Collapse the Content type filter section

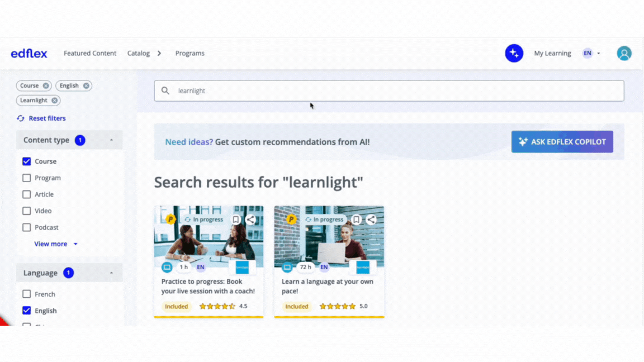coord(111,140)
